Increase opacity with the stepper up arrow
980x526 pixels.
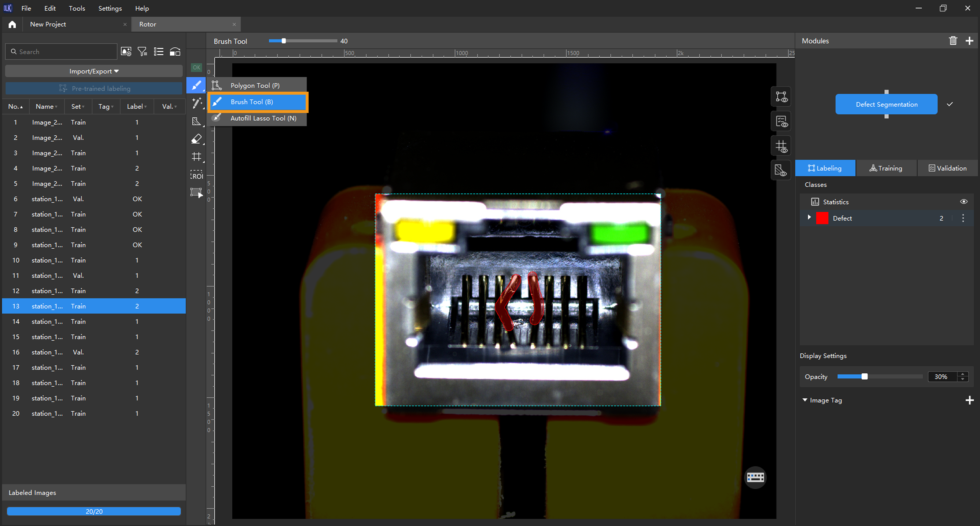coord(963,374)
